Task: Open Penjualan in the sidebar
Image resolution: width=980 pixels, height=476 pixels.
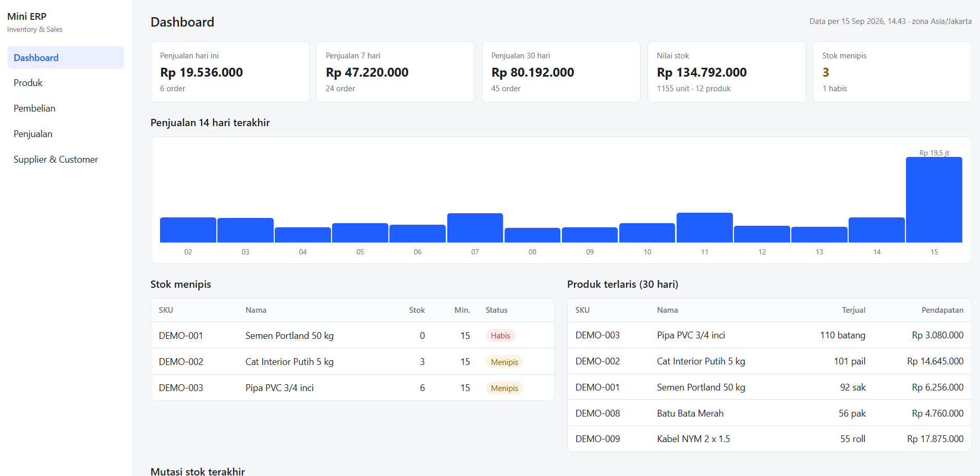Action: 66,134
